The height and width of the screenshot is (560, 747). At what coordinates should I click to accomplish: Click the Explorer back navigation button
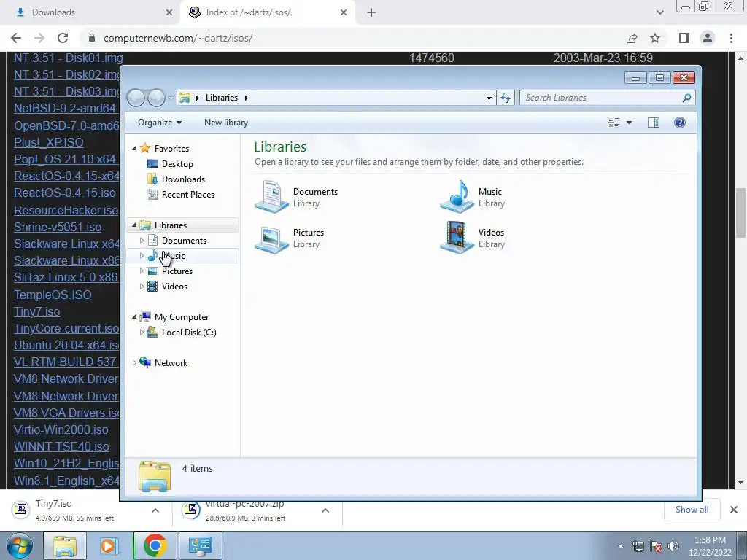tap(136, 98)
